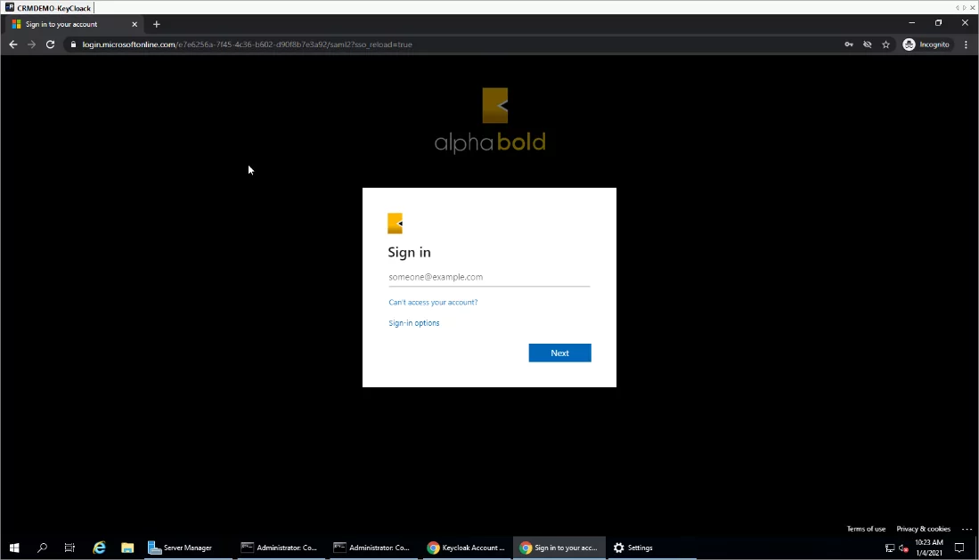Click the 'Can't access your account?' link
The image size is (979, 560).
tap(433, 302)
